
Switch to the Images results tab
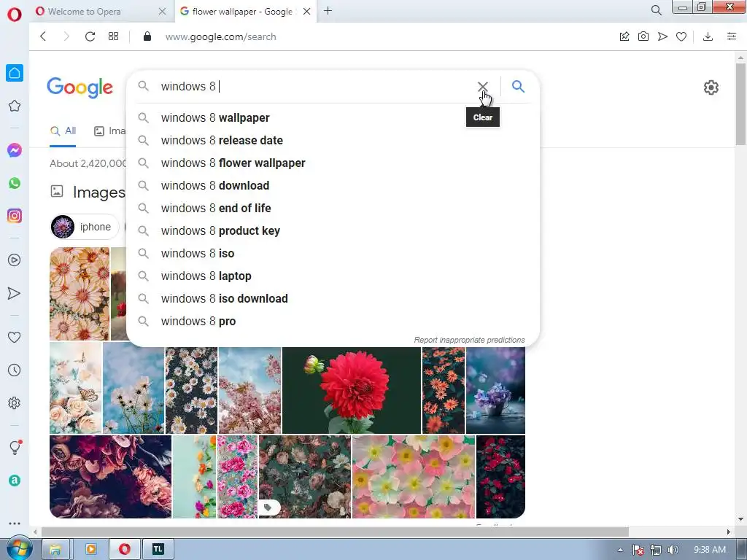coord(110,131)
